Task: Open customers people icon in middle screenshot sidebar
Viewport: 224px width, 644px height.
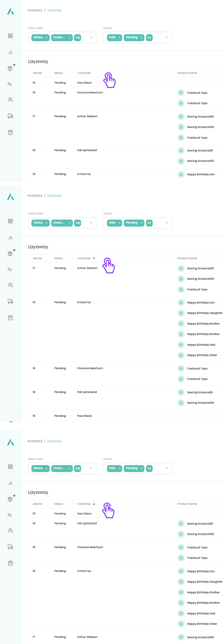Action: [10, 285]
